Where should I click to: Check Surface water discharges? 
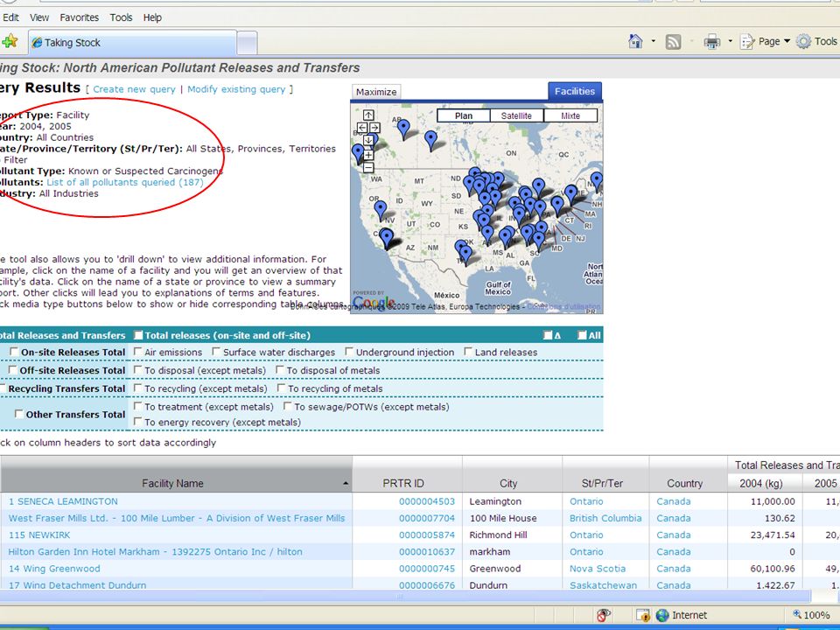point(216,352)
